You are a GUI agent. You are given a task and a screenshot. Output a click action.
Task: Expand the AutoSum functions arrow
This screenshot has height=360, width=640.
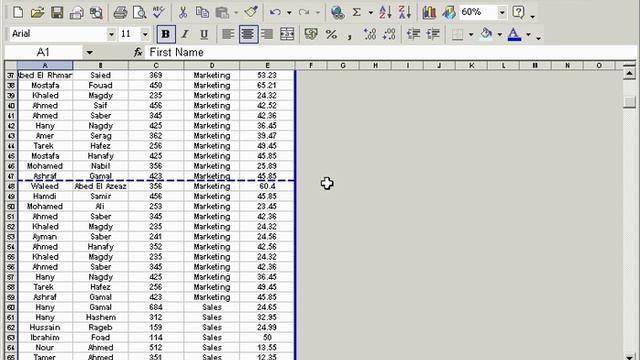371,13
